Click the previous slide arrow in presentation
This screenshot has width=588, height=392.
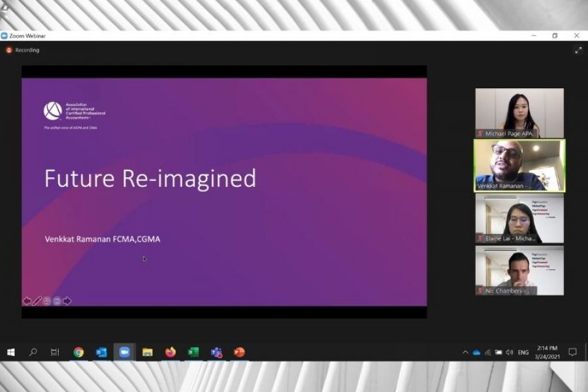pos(27,301)
